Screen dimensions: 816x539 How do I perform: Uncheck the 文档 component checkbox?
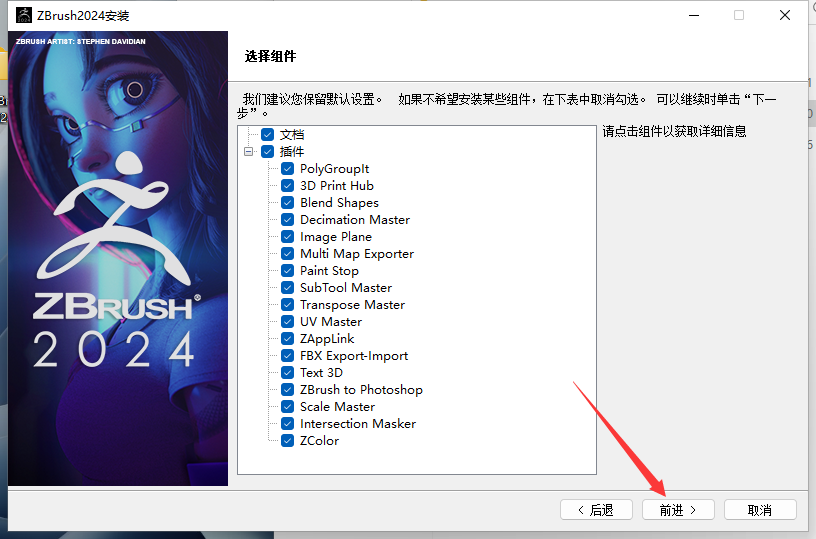tap(267, 135)
